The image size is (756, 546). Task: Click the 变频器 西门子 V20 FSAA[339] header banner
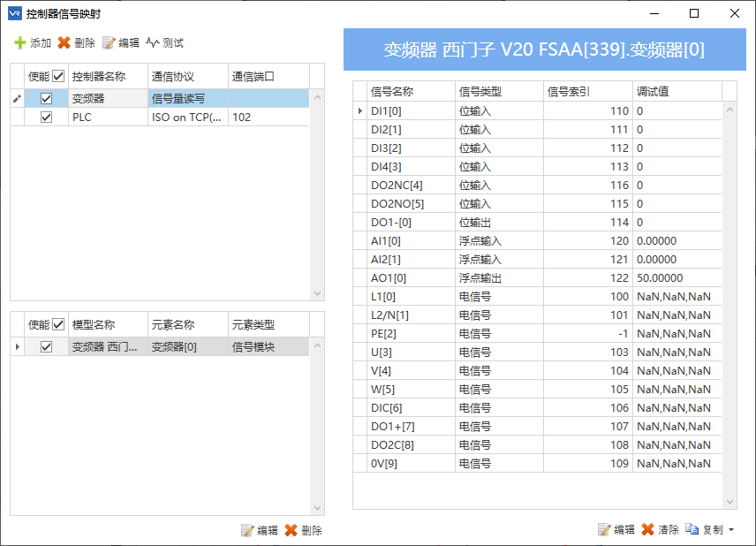coord(544,49)
